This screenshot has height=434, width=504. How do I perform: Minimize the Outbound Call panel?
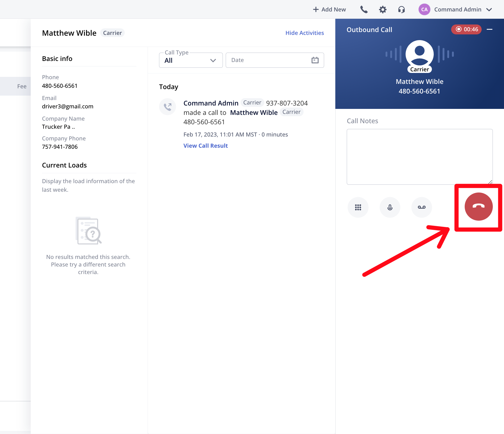pyautogui.click(x=489, y=29)
